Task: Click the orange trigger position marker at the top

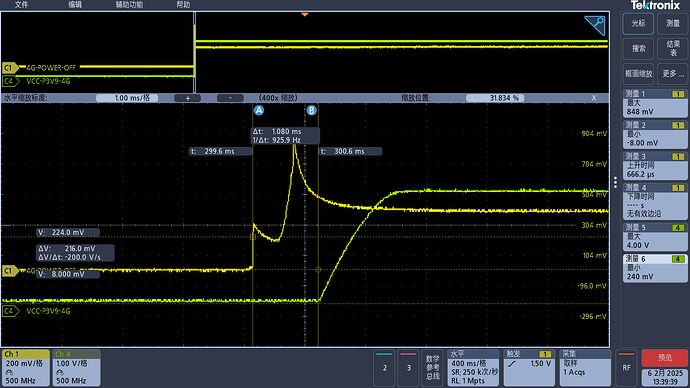Action: point(305,15)
